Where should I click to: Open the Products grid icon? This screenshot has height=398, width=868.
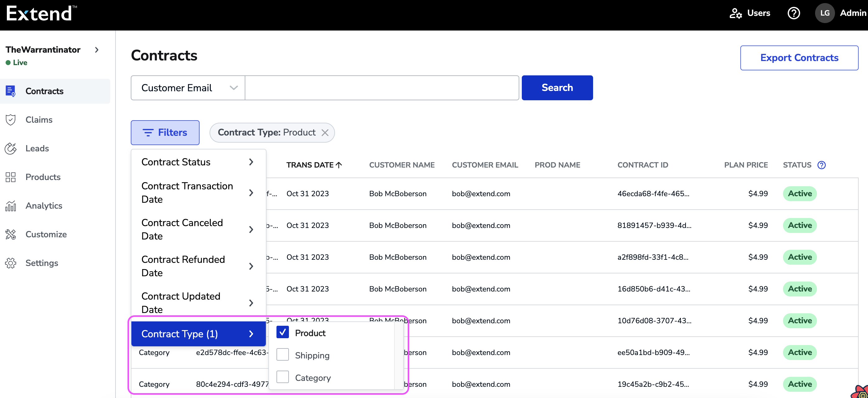[x=11, y=177]
